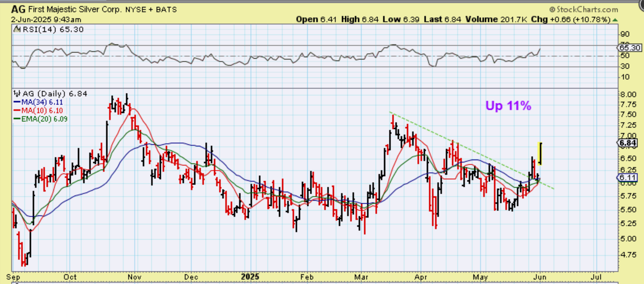Click the Mar label on the date axis
Image resolution: width=644 pixels, height=284 pixels.
(x=361, y=277)
